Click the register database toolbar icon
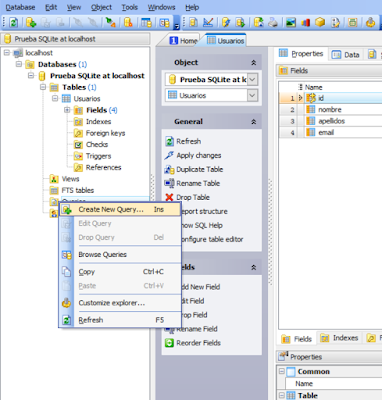 31,23
